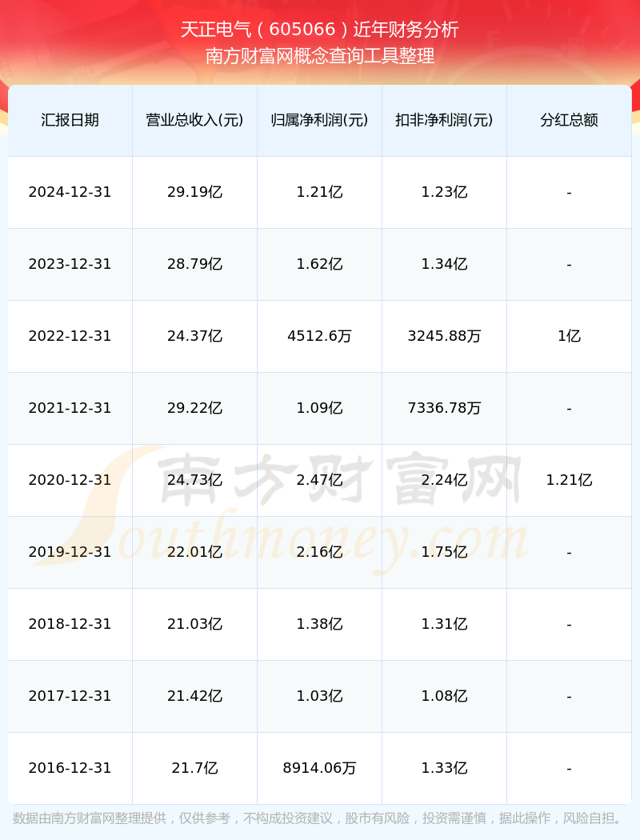This screenshot has width=640, height=840.
Task: Click the 汇报日期 column header
Action: coord(70,120)
